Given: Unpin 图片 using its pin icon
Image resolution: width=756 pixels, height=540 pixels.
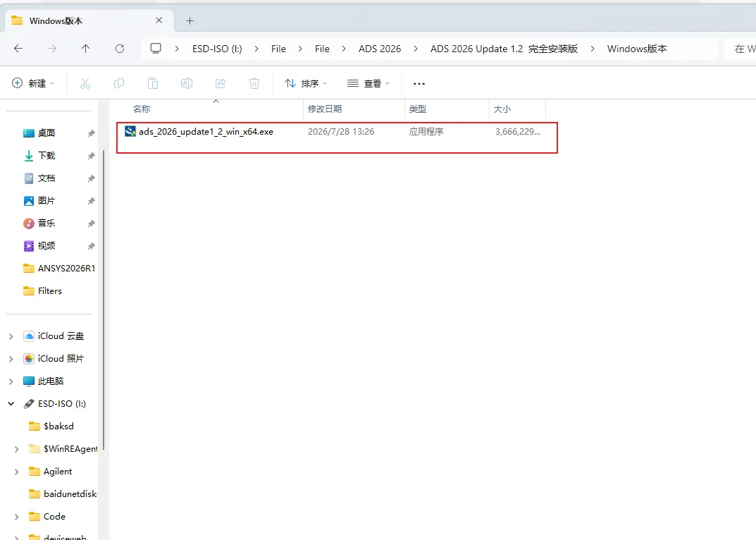Looking at the screenshot, I should pos(91,201).
